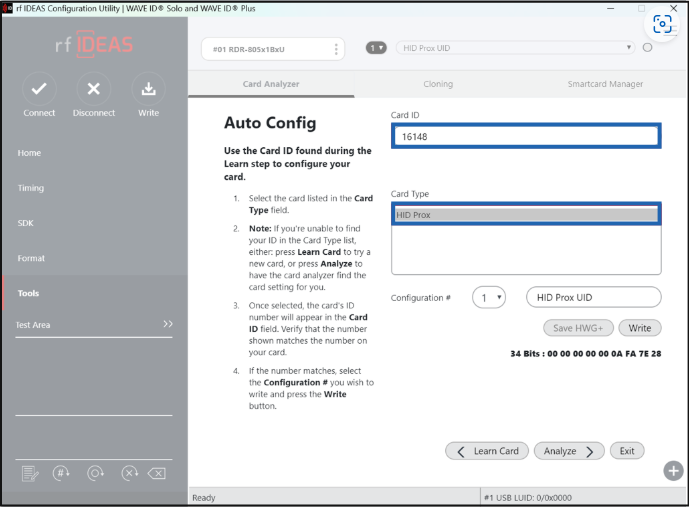
Task: Click the Write download icon in sidebar
Action: (x=149, y=89)
